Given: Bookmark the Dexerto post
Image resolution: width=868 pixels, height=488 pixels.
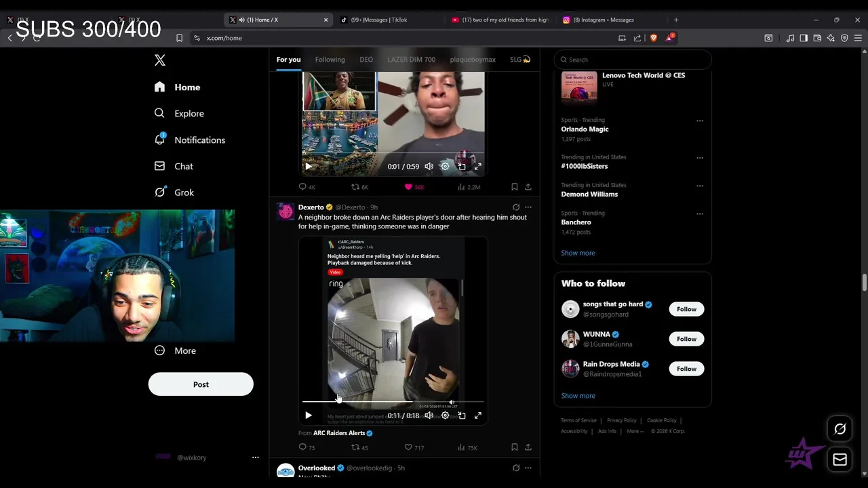Looking at the screenshot, I should pos(514,447).
